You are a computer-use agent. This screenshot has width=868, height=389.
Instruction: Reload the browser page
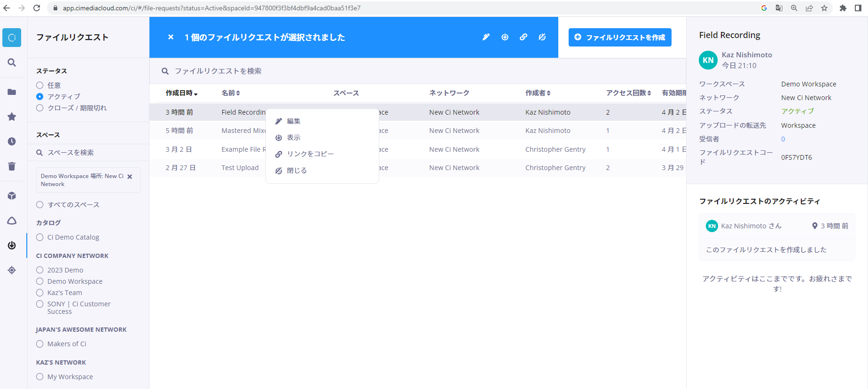37,8
